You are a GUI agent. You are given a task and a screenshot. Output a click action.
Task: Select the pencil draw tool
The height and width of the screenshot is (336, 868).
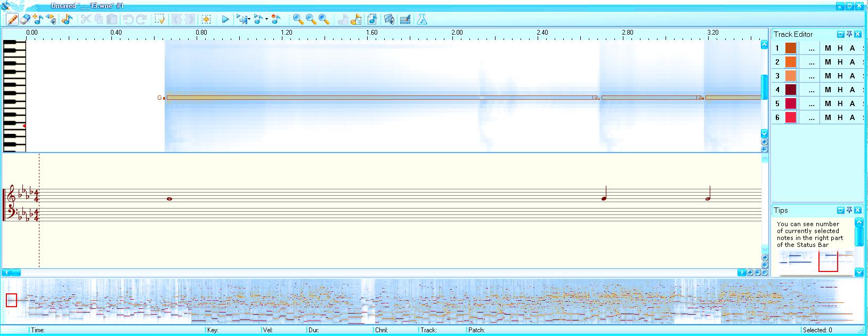coord(12,19)
